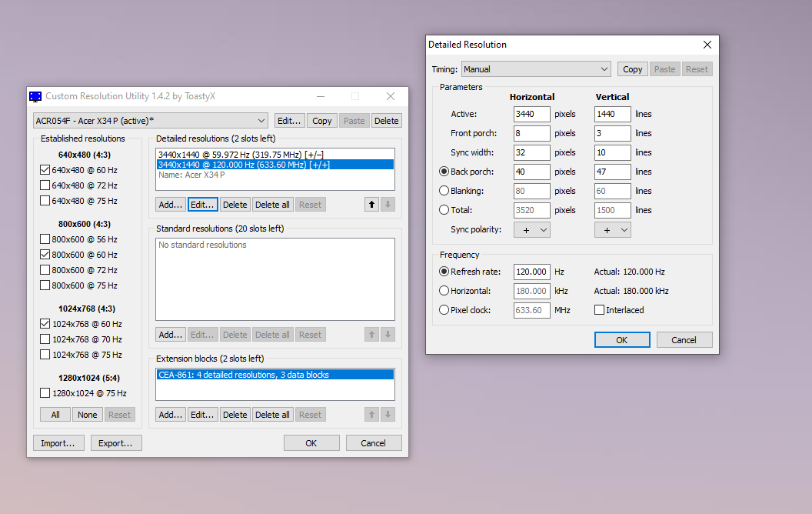Click the Export... button

tap(116, 443)
